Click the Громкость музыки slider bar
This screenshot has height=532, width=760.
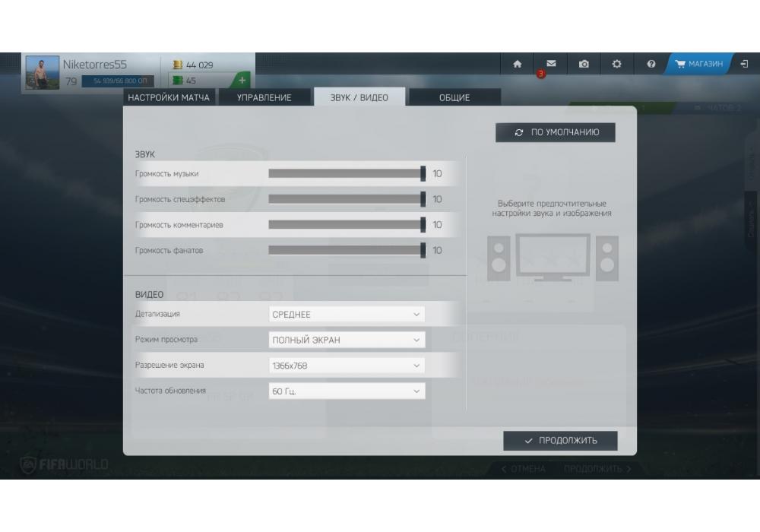click(x=347, y=174)
